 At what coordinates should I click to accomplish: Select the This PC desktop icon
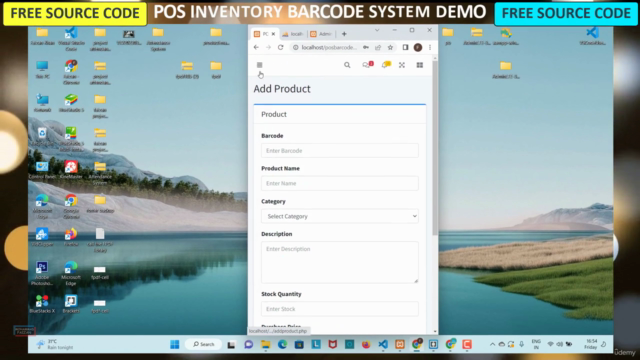click(x=42, y=69)
